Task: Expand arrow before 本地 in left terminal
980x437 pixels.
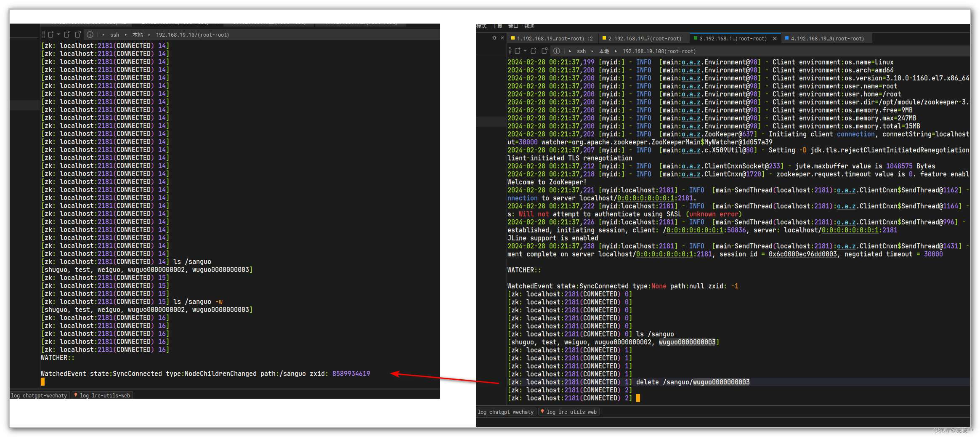Action: [x=126, y=35]
